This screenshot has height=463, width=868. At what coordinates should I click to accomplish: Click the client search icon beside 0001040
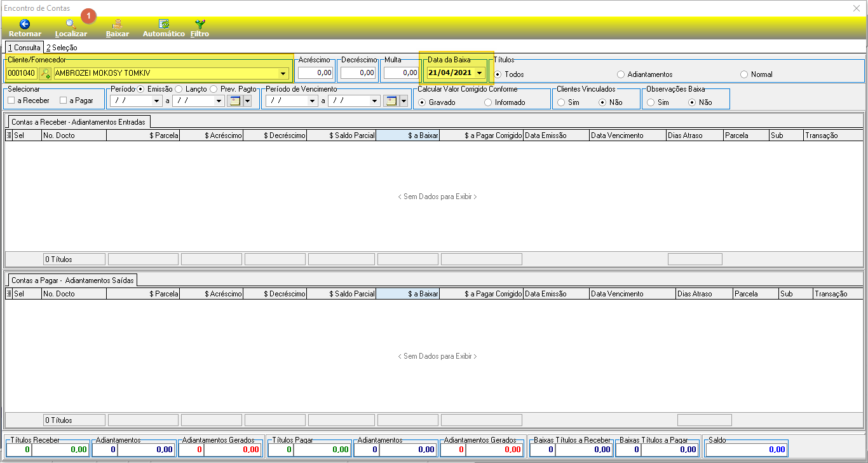pyautogui.click(x=45, y=73)
